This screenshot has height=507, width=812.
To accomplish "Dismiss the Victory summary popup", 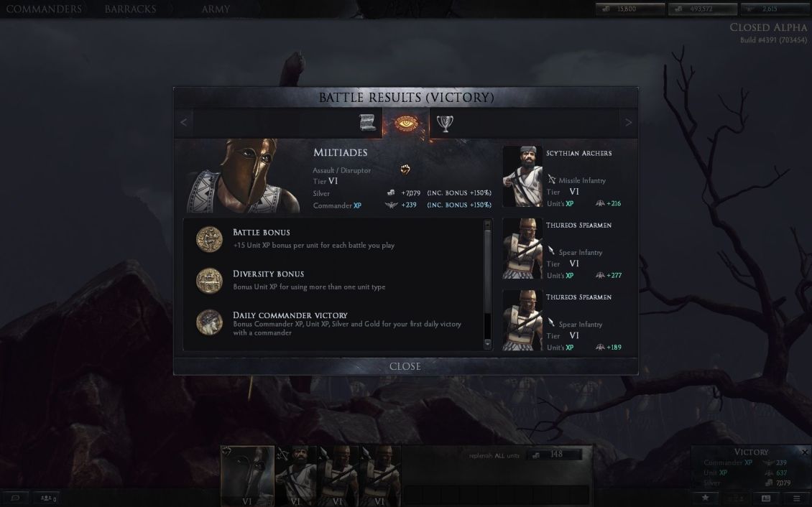I will 804,452.
